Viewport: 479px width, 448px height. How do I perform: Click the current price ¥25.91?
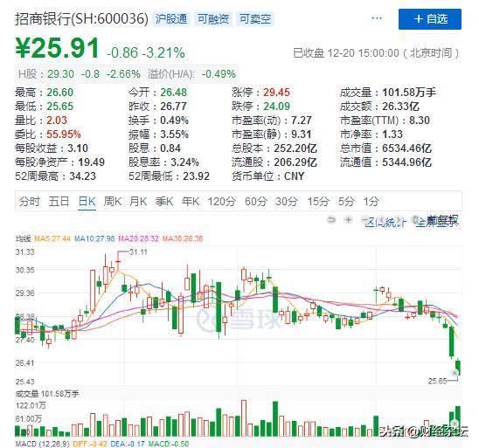coord(57,48)
